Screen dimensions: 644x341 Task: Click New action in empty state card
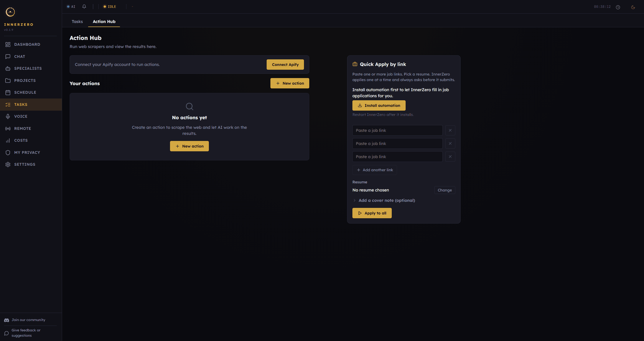[189, 146]
